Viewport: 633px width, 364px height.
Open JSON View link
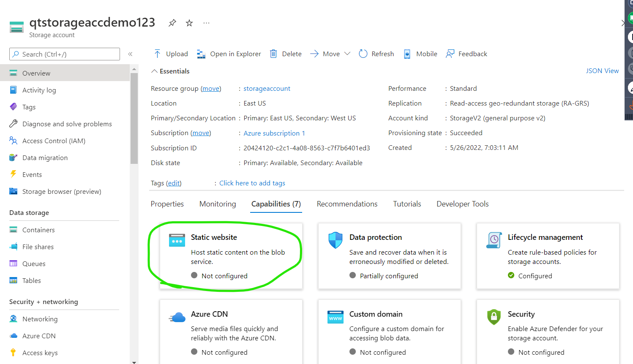point(602,71)
